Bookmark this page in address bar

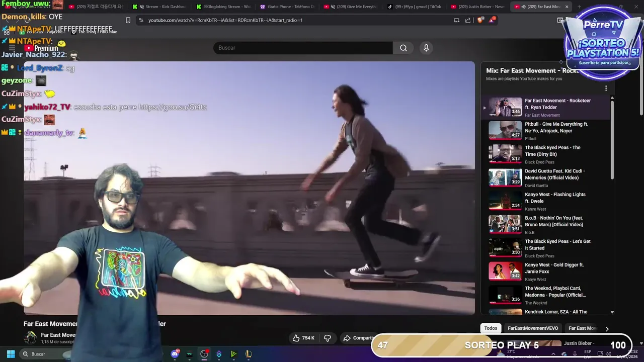pos(128,20)
